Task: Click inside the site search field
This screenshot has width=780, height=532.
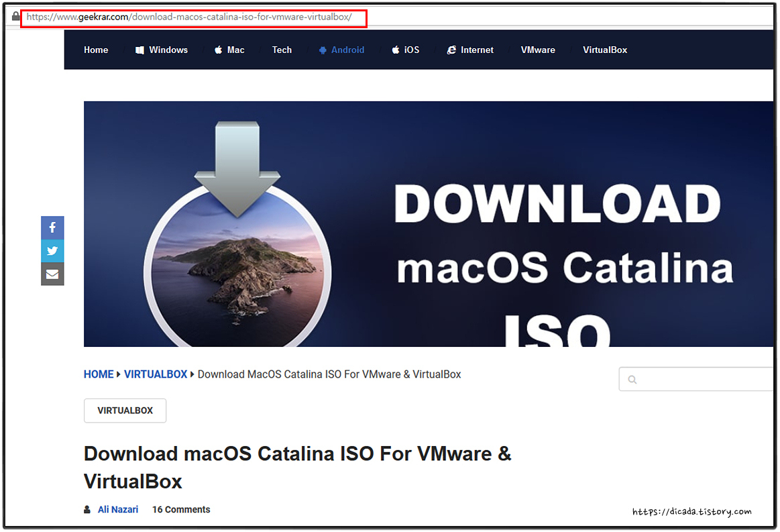Action: pyautogui.click(x=696, y=379)
